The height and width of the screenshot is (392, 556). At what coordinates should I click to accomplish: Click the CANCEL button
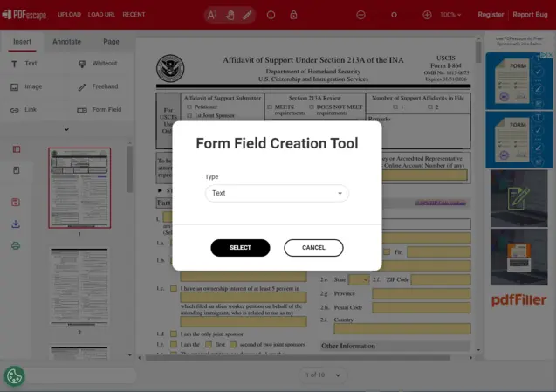tap(313, 248)
